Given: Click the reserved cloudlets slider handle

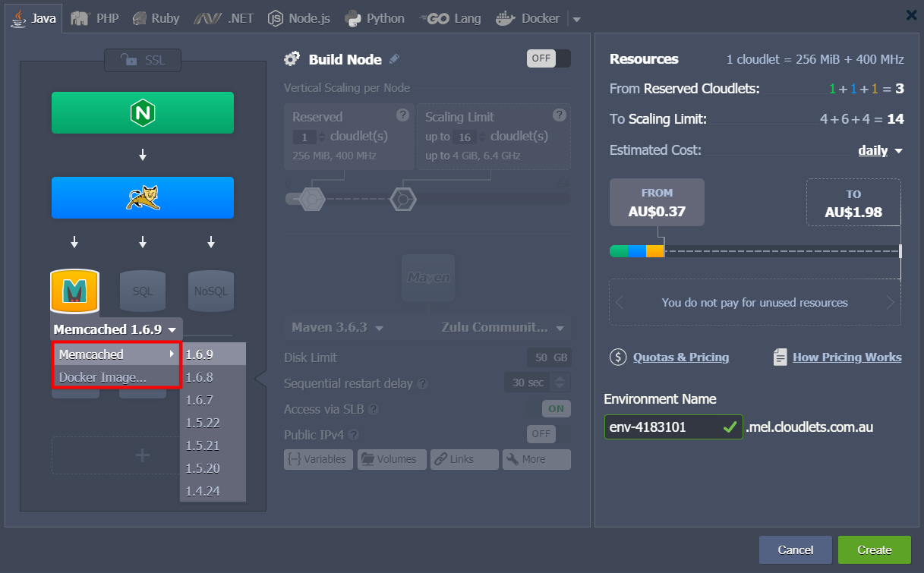Looking at the screenshot, I should tap(312, 200).
